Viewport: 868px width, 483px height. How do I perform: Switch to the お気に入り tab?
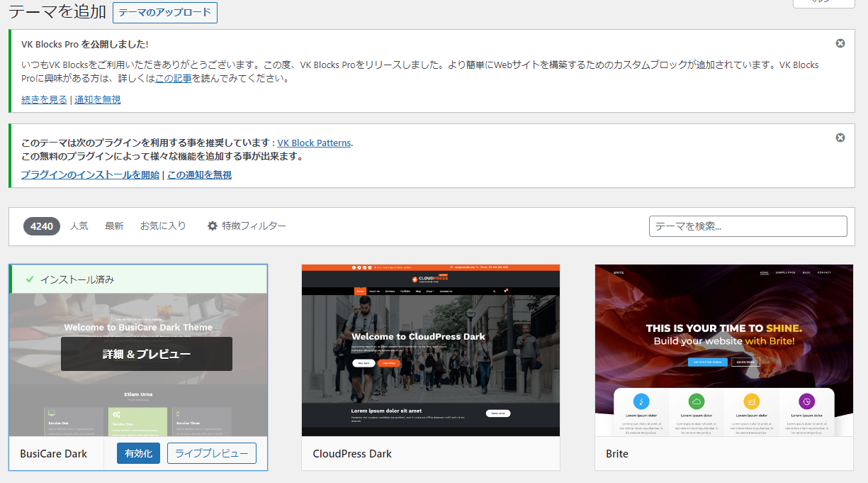click(x=163, y=226)
